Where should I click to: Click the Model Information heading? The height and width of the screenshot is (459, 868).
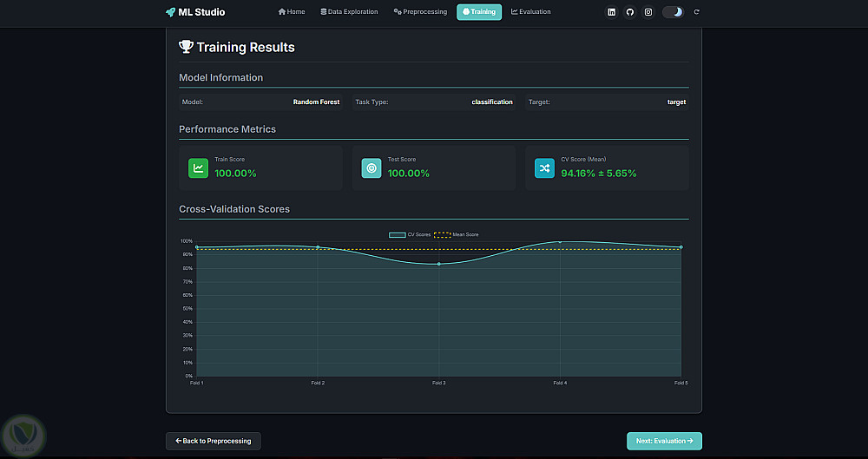point(220,77)
